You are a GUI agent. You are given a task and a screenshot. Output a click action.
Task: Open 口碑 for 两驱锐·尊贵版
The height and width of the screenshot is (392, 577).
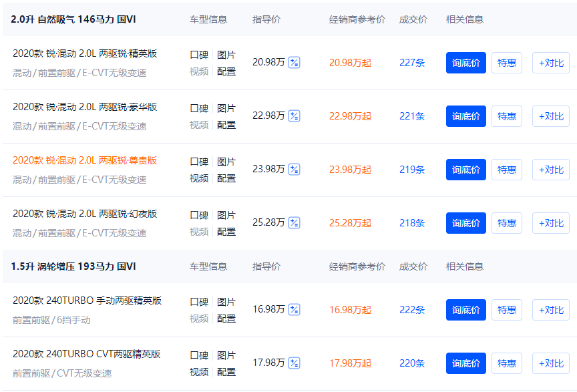[x=199, y=162]
